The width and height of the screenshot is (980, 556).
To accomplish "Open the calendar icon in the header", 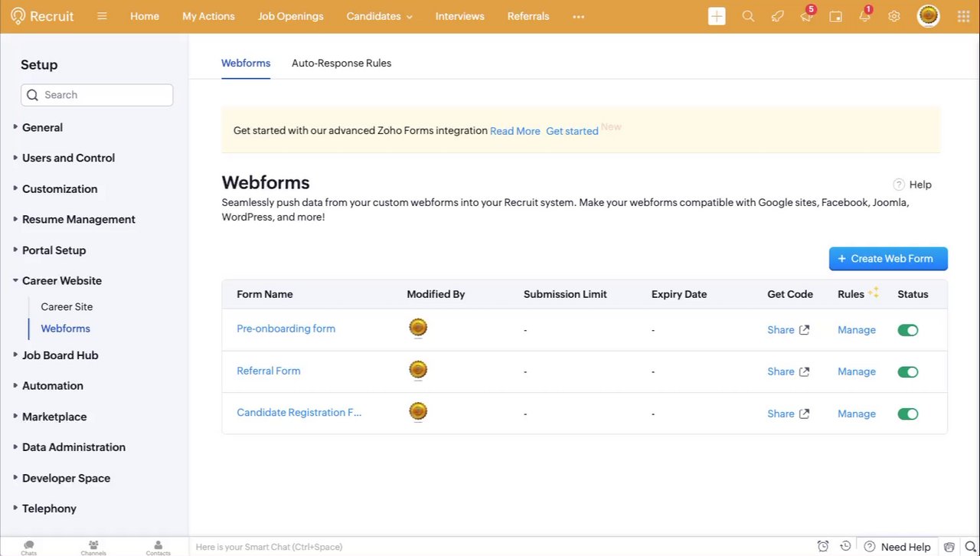I will [835, 16].
